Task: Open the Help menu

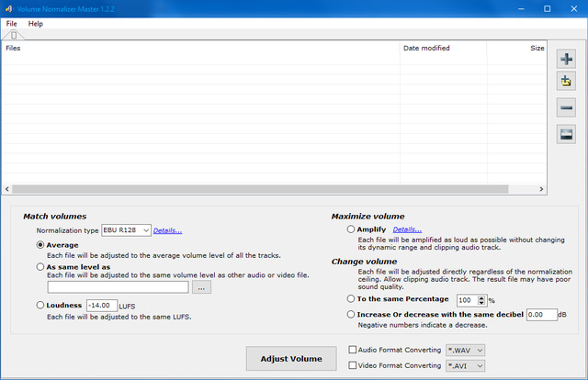Action: [35, 23]
